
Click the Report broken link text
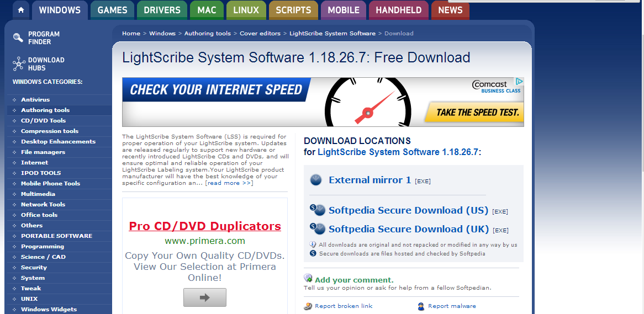point(344,306)
